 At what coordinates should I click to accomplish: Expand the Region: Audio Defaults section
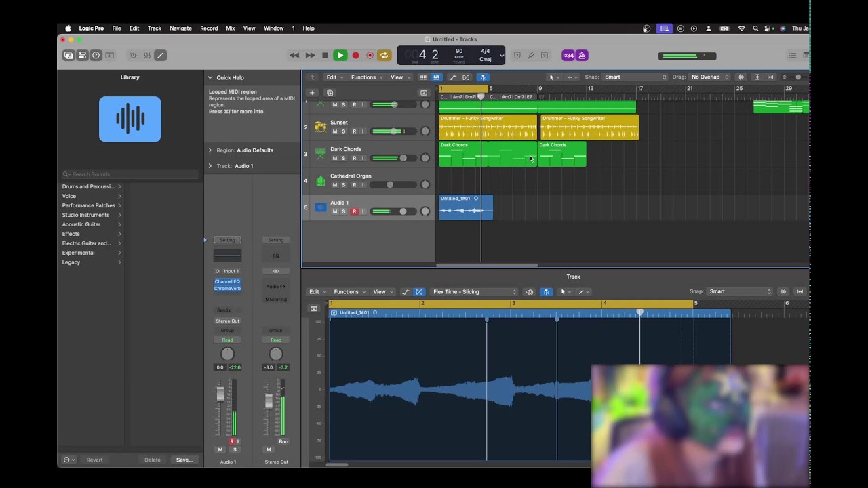point(210,150)
